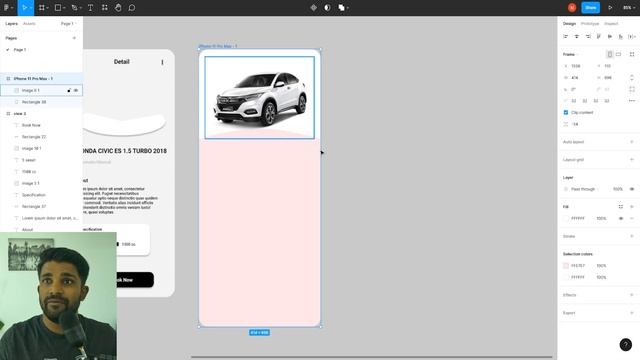The image size is (640, 360).
Task: Select the Pen tool
Action: tap(74, 8)
